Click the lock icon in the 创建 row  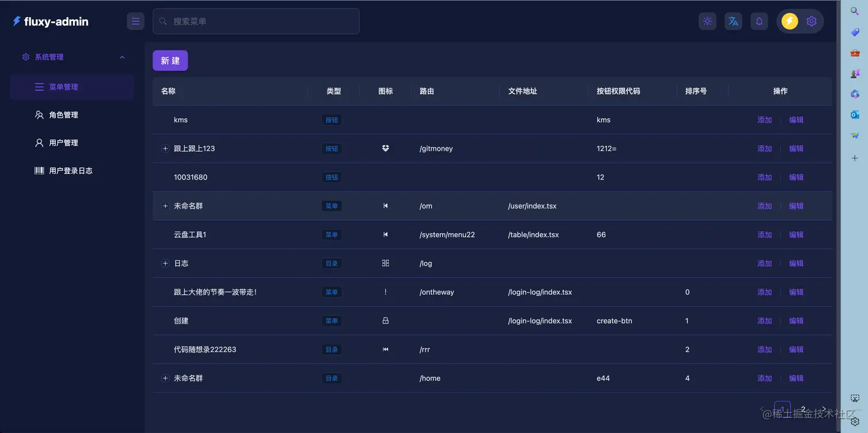385,321
